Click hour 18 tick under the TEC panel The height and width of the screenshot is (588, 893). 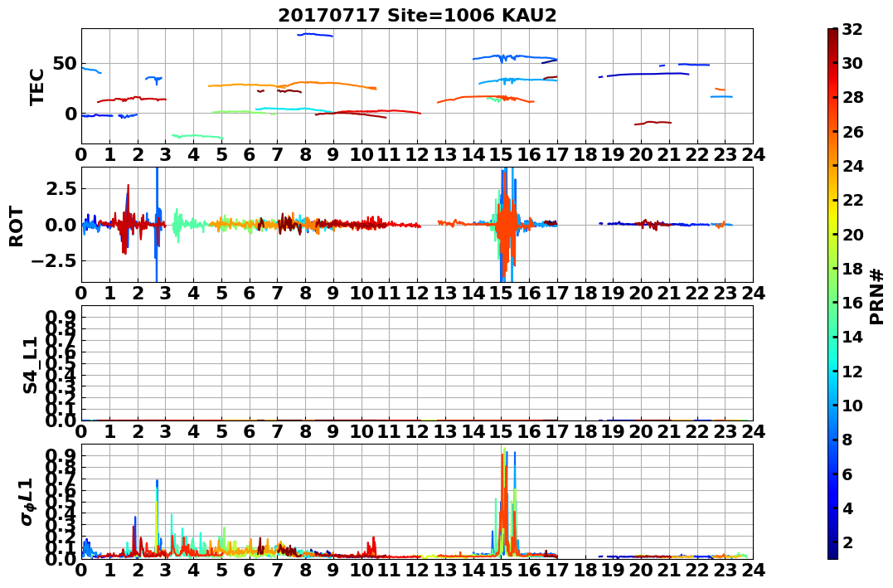[585, 154]
